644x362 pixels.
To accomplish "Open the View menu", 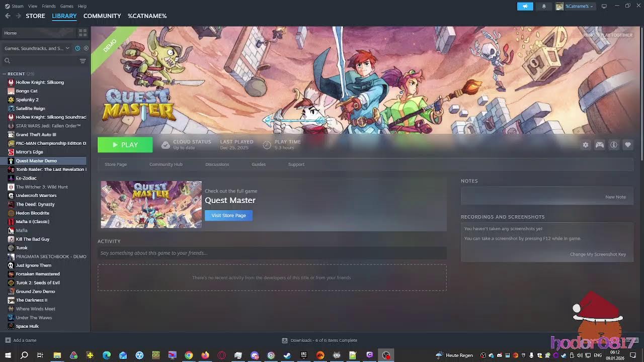I will [x=33, y=6].
